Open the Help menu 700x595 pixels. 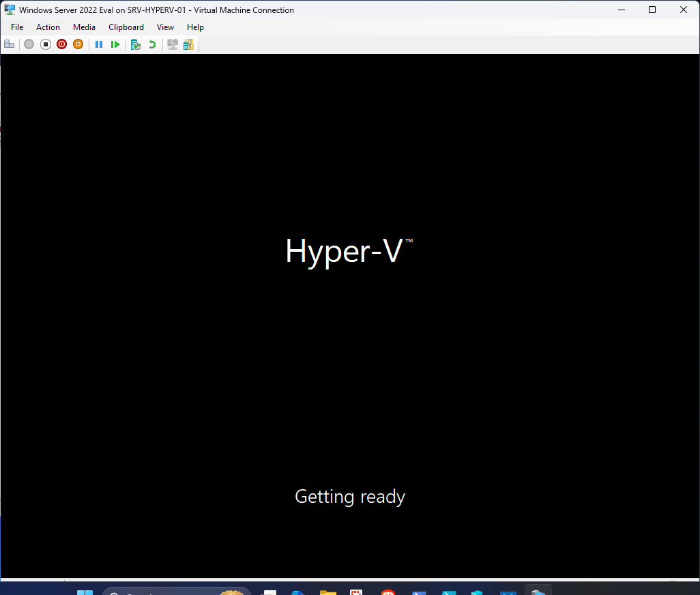point(195,27)
